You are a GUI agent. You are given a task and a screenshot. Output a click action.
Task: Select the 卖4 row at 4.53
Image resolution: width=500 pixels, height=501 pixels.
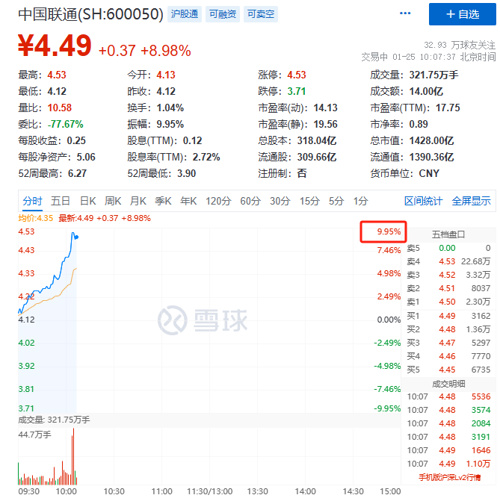click(448, 261)
